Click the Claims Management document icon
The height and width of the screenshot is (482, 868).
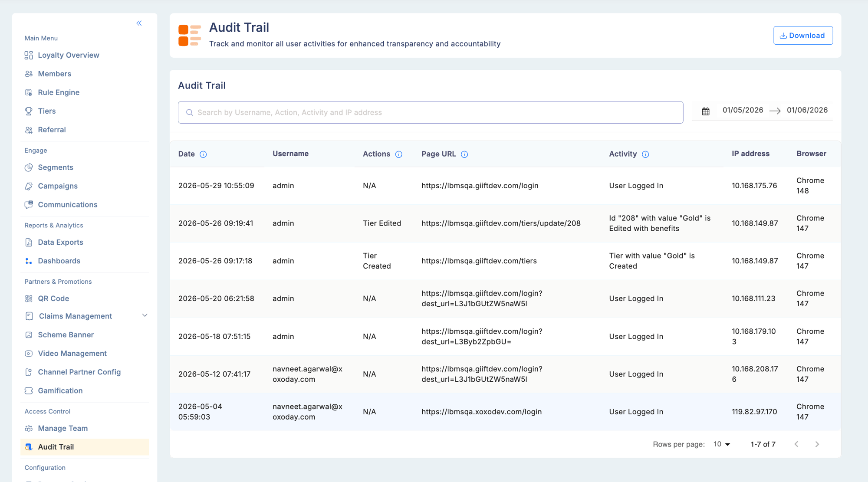pos(29,316)
